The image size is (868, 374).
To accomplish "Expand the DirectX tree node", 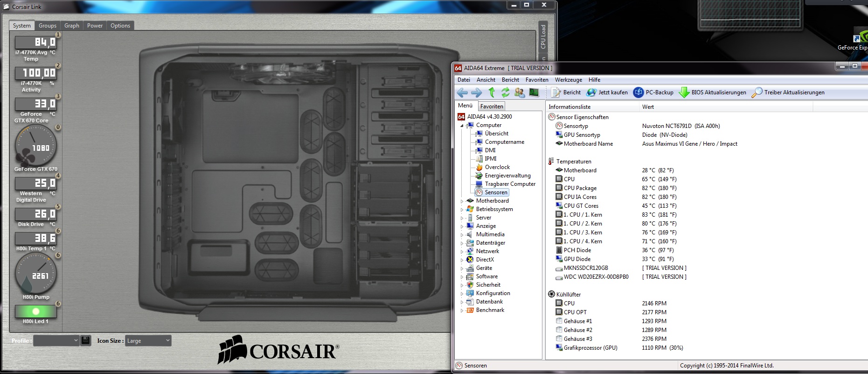I will click(x=462, y=260).
